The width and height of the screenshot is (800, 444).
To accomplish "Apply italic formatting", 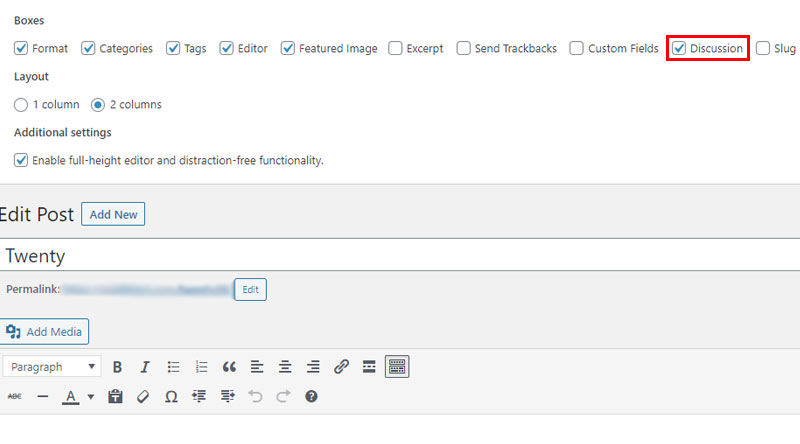I will (x=145, y=367).
